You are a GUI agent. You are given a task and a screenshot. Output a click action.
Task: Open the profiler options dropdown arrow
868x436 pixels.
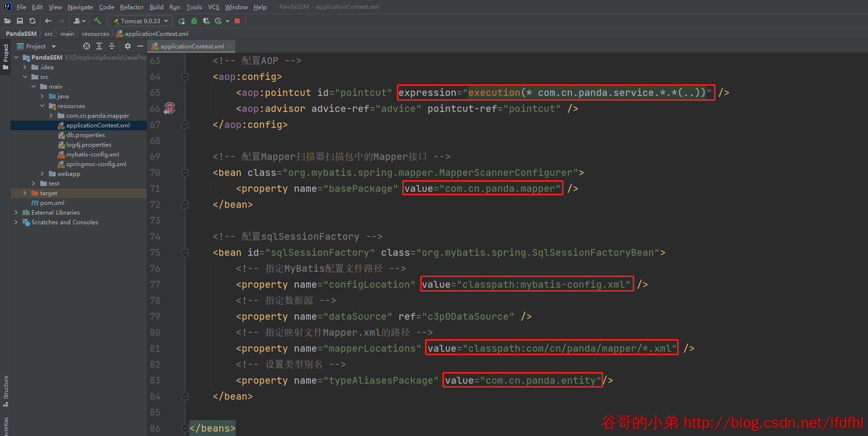tap(227, 21)
